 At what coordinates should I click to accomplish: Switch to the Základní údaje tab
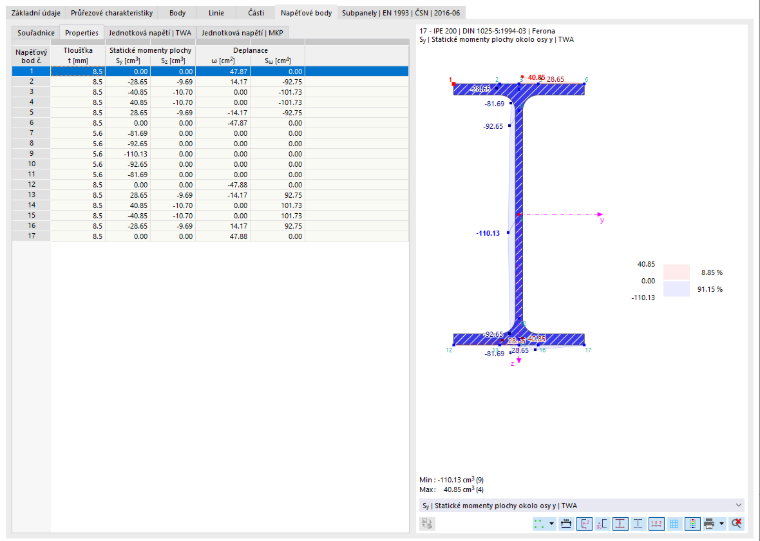click(x=36, y=13)
